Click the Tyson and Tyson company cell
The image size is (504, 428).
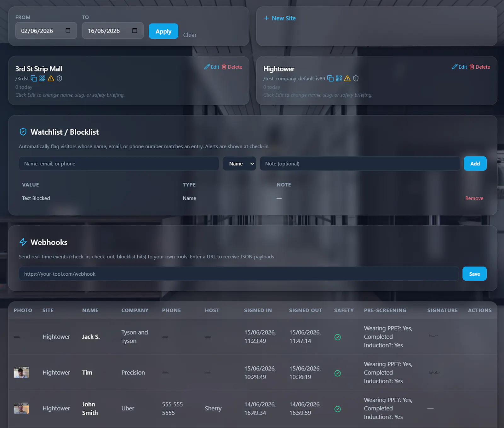(135, 336)
